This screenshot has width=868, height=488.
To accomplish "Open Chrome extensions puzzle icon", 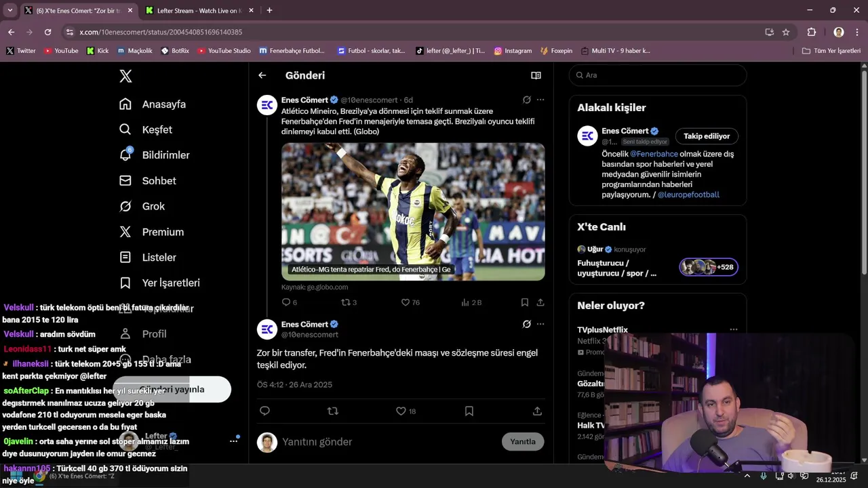I will click(x=812, y=32).
